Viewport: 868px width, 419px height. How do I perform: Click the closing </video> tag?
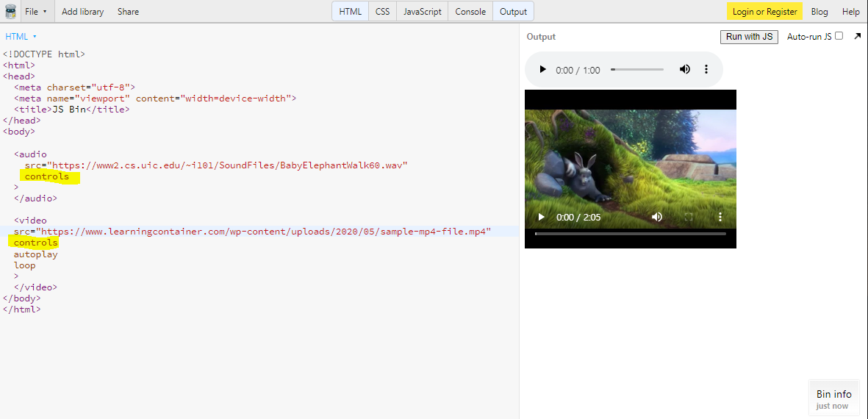click(35, 287)
